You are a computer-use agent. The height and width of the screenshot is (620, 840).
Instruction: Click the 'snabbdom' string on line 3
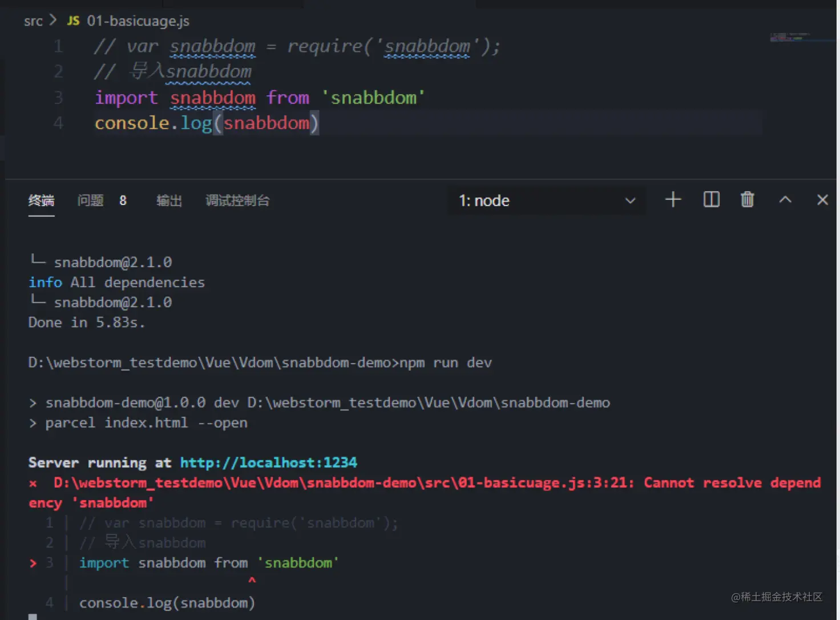click(x=373, y=98)
